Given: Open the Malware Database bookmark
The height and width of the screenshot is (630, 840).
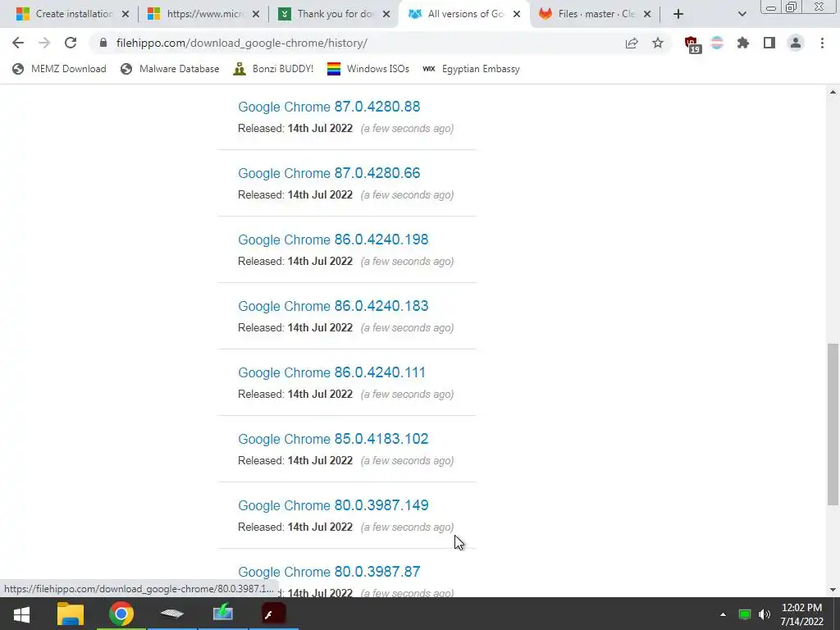Looking at the screenshot, I should (170, 69).
